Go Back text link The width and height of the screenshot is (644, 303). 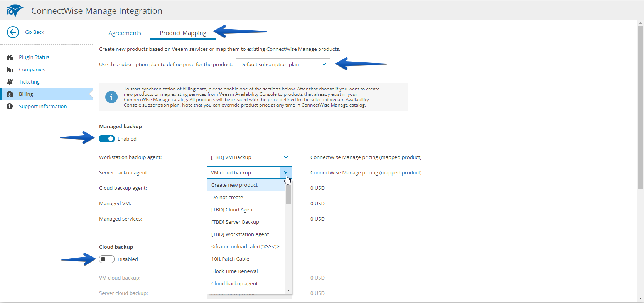tap(35, 32)
